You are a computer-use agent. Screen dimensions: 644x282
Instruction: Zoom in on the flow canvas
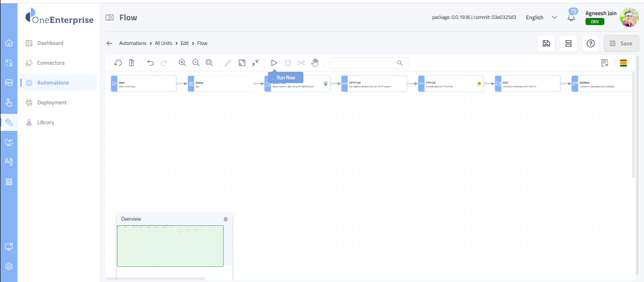click(182, 63)
